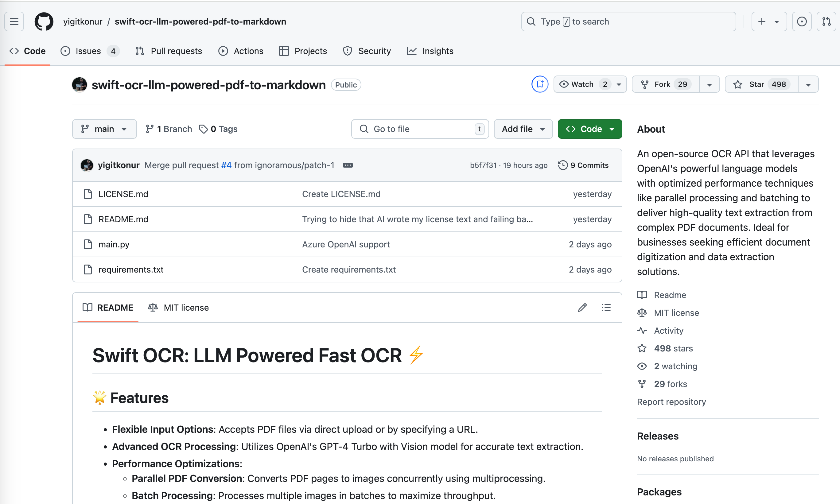Toggle Watch on this repository
840x504 pixels.
[x=583, y=84]
